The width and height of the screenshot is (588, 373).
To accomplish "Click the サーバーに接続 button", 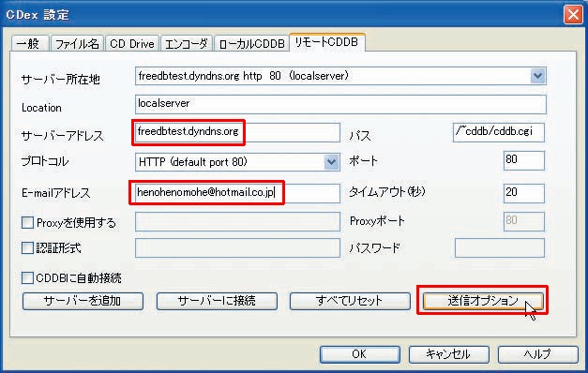I will click(217, 301).
